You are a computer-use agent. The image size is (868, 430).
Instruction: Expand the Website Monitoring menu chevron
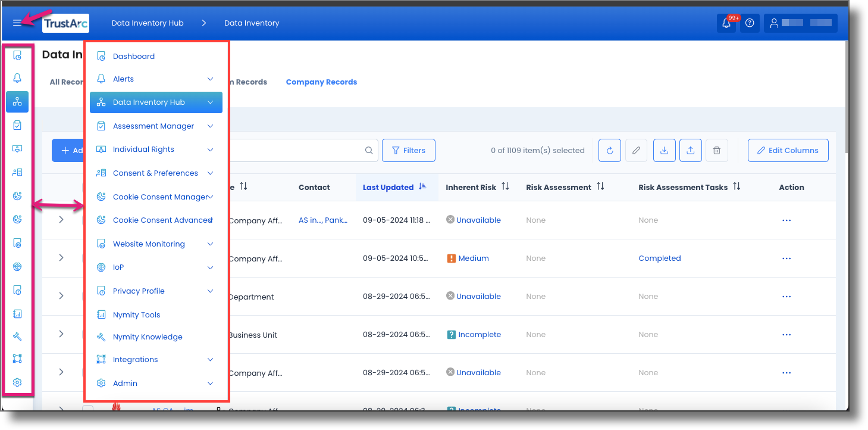tap(210, 244)
